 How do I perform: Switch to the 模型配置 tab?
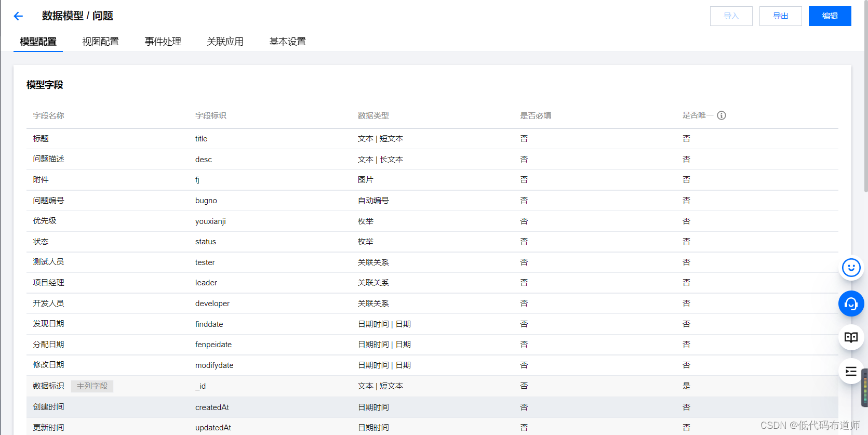[x=38, y=42]
